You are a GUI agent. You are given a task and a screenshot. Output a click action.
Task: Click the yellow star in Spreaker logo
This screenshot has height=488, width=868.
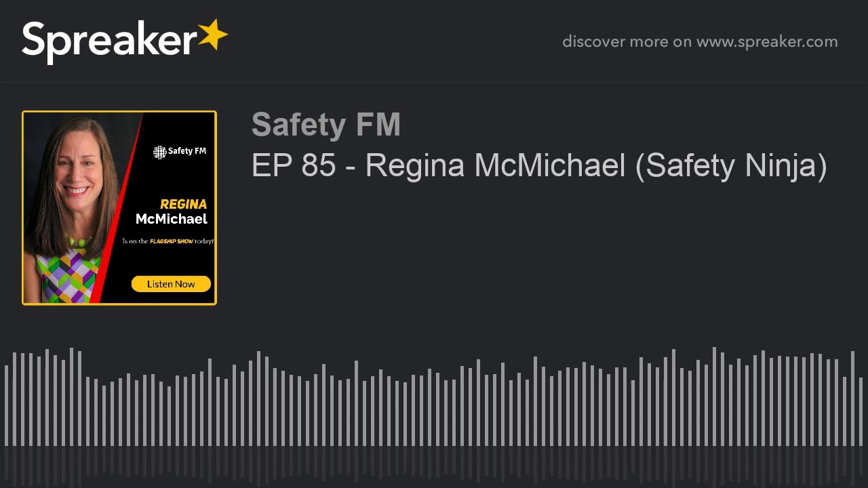[213, 35]
